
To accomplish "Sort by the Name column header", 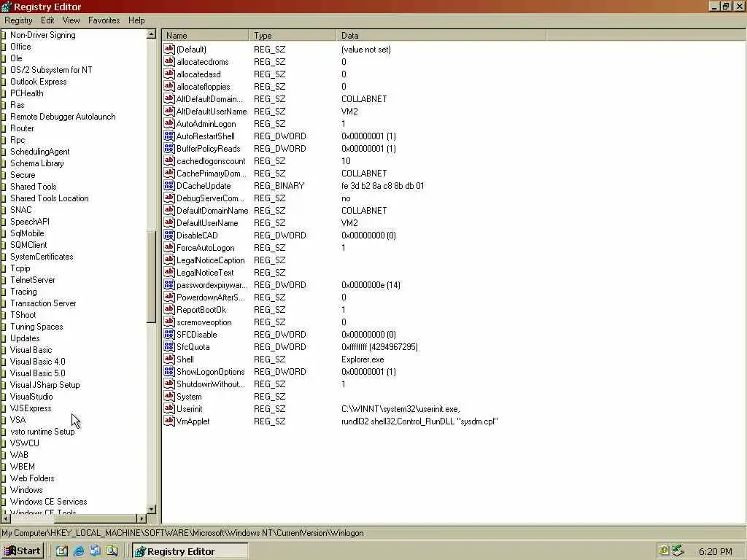I will 205,35.
